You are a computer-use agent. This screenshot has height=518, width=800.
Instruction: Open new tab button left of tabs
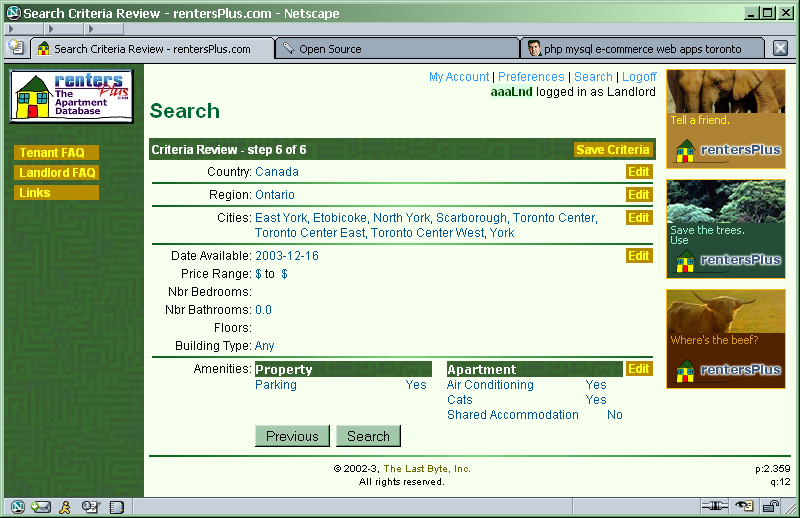click(x=16, y=47)
